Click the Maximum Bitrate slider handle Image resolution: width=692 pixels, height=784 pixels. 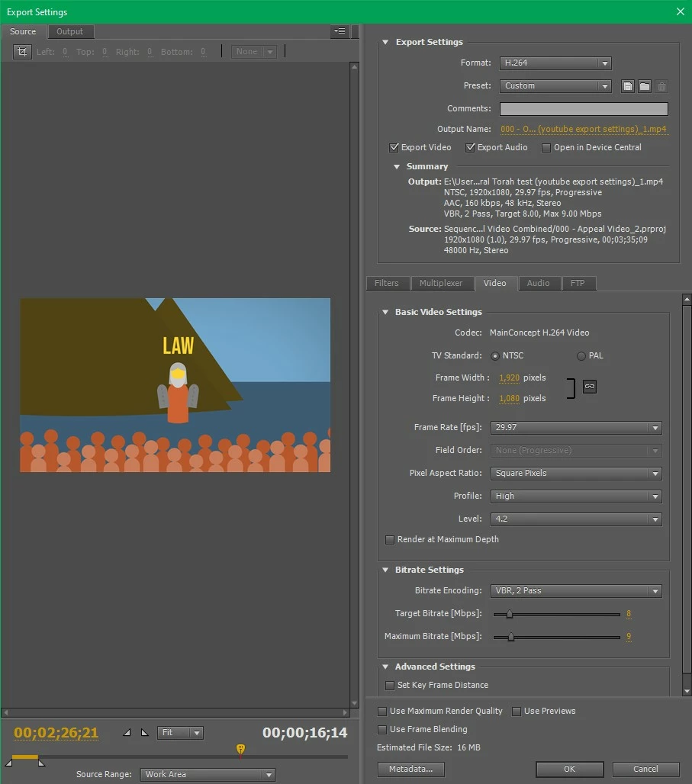[511, 637]
